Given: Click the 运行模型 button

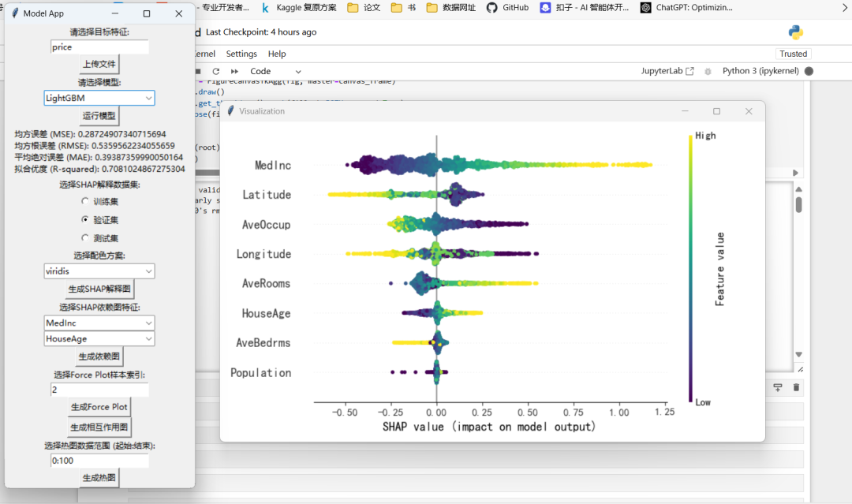Looking at the screenshot, I should [99, 116].
